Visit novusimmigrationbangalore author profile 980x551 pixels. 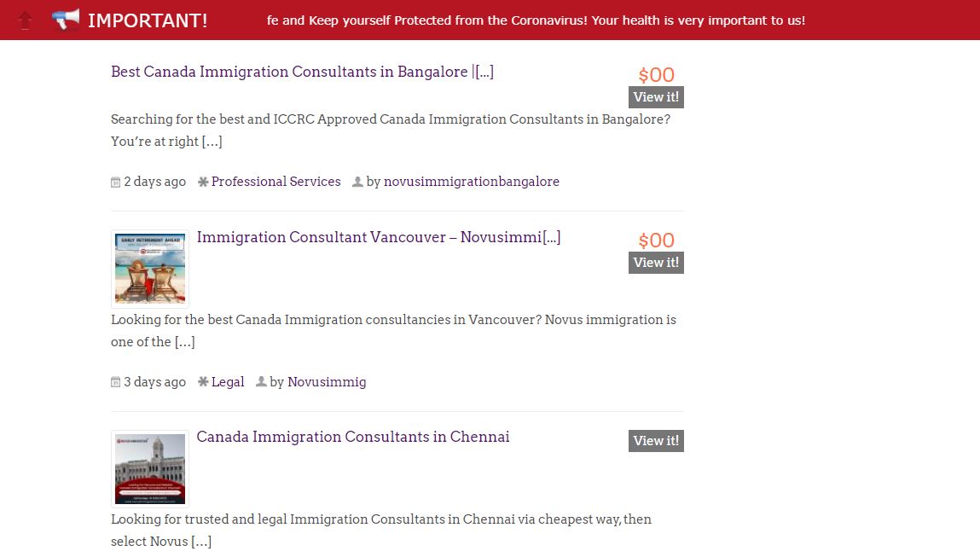(x=472, y=182)
